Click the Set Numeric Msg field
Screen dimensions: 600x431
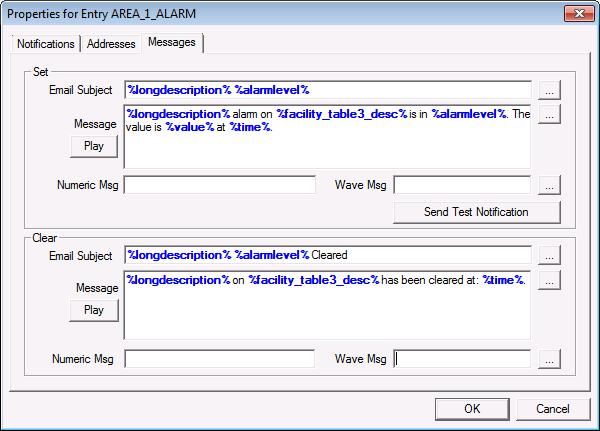pyautogui.click(x=220, y=185)
